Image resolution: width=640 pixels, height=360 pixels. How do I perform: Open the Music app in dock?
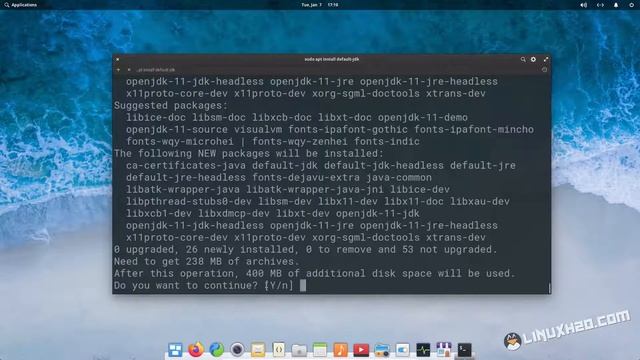pyautogui.click(x=340, y=350)
